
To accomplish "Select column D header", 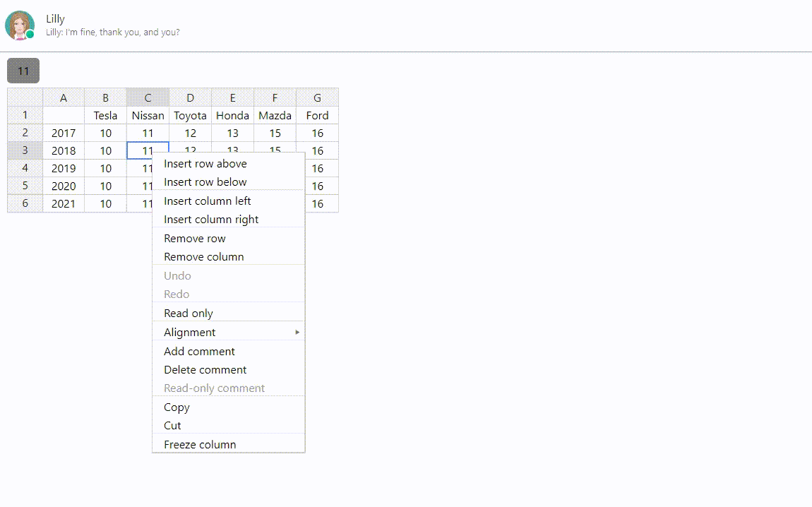I will [x=190, y=97].
